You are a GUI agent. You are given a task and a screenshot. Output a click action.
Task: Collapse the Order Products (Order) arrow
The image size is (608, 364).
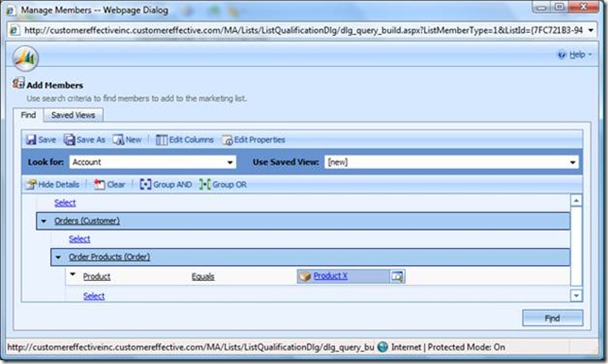[59, 257]
